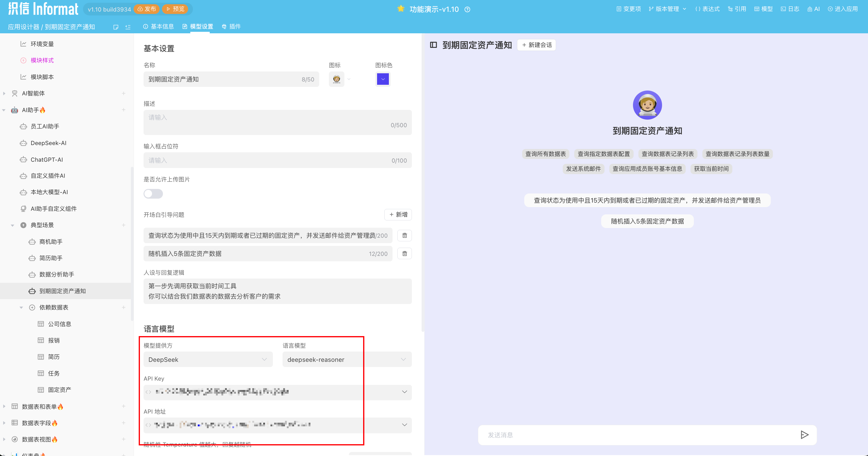The width and height of the screenshot is (868, 456).
Task: Click the 发布 publish button
Action: click(x=147, y=9)
